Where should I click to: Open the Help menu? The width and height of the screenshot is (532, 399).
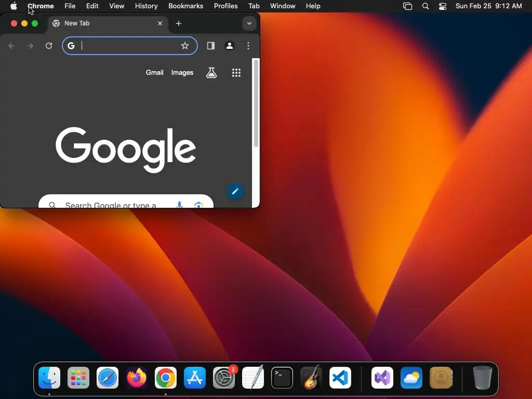pyautogui.click(x=313, y=6)
